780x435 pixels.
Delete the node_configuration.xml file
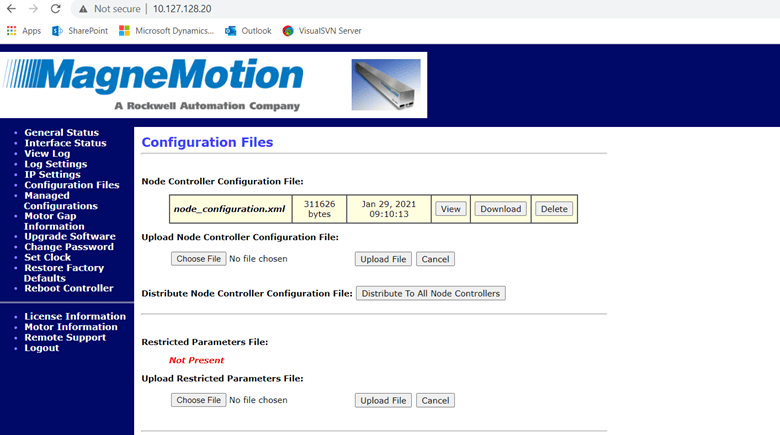553,209
